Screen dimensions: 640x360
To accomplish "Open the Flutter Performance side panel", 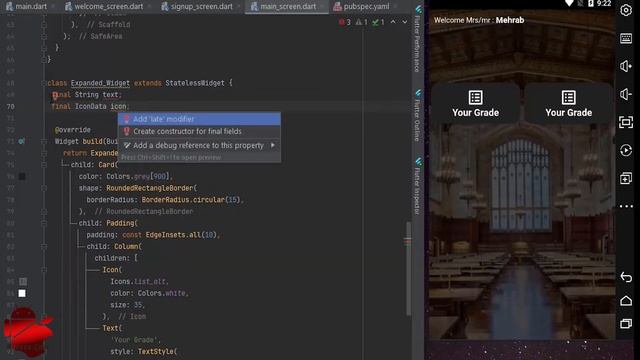I will [x=418, y=39].
